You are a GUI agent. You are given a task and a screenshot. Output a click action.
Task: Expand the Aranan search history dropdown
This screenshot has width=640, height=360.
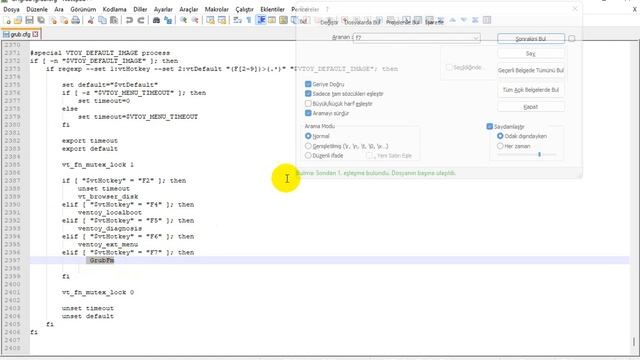click(x=476, y=38)
